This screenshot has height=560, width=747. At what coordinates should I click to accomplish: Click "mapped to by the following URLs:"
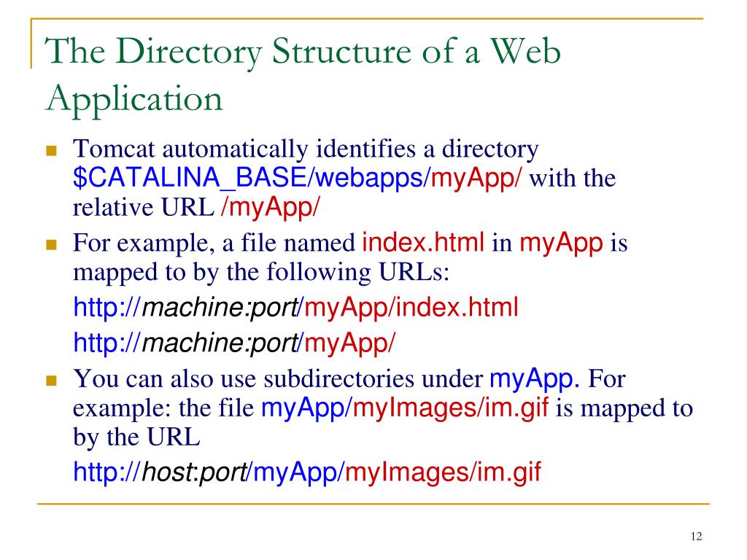click(261, 272)
